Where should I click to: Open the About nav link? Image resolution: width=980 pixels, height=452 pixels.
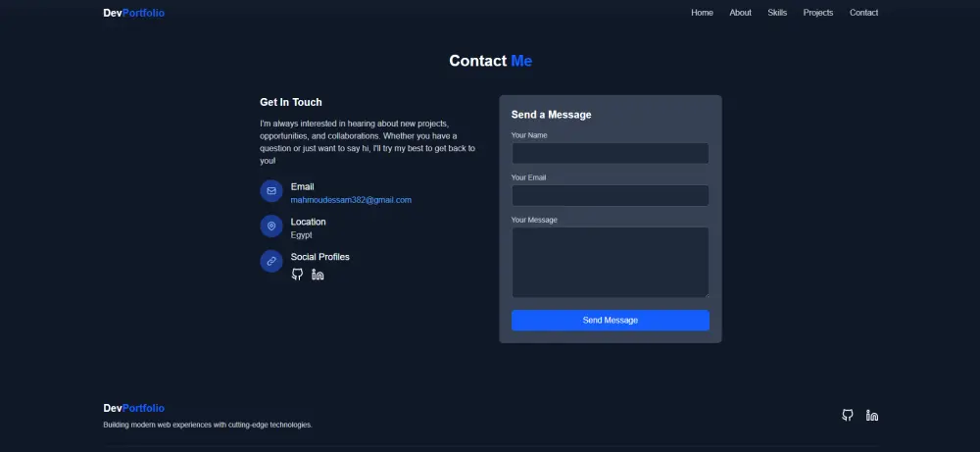[x=741, y=13]
